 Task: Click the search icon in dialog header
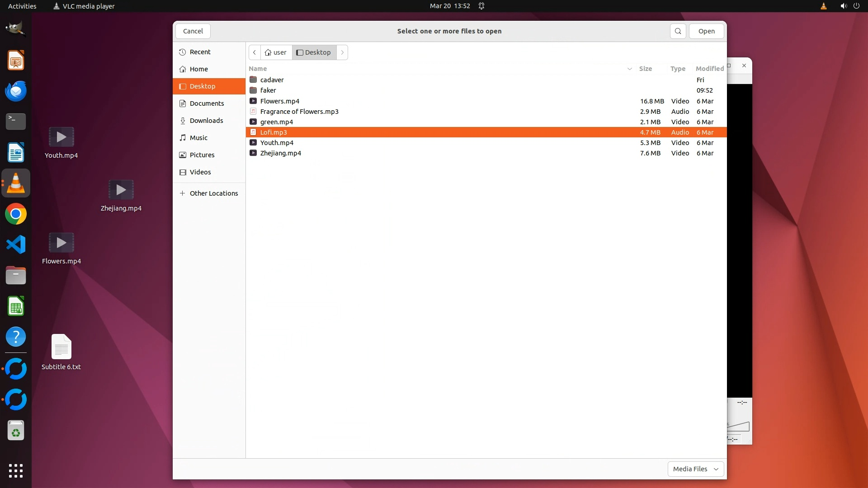[x=678, y=31]
